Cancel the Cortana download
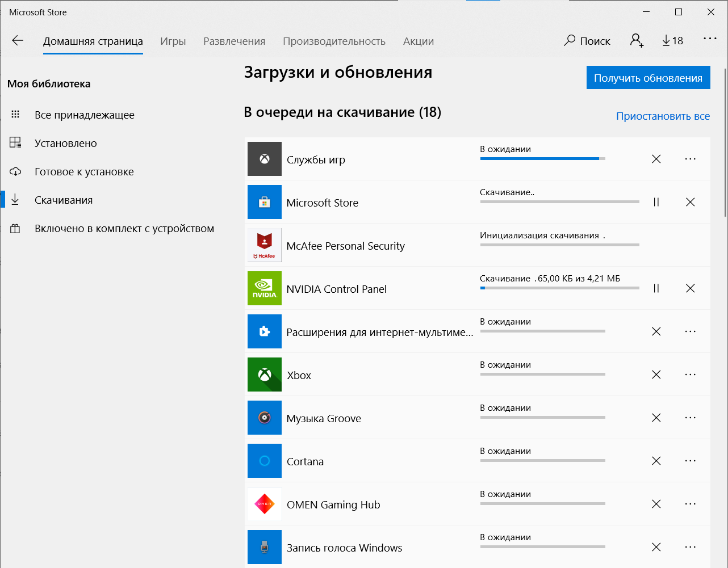The height and width of the screenshot is (568, 728). (x=656, y=461)
